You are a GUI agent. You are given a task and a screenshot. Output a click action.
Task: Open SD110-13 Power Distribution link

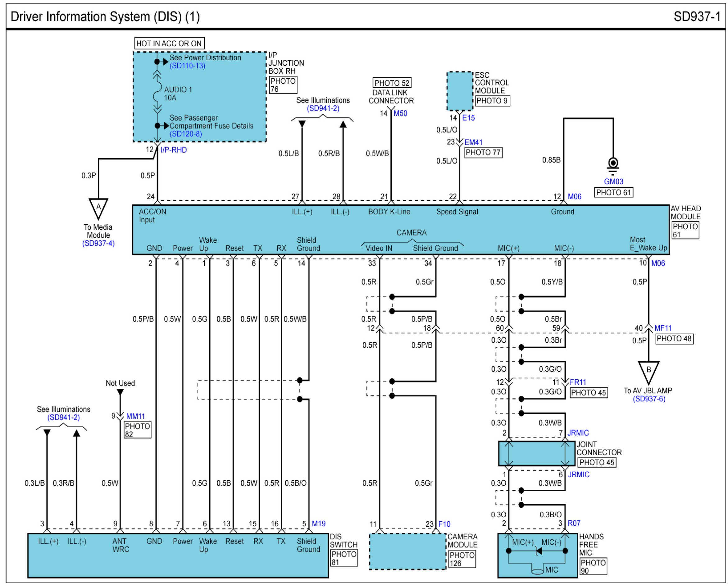(x=187, y=66)
